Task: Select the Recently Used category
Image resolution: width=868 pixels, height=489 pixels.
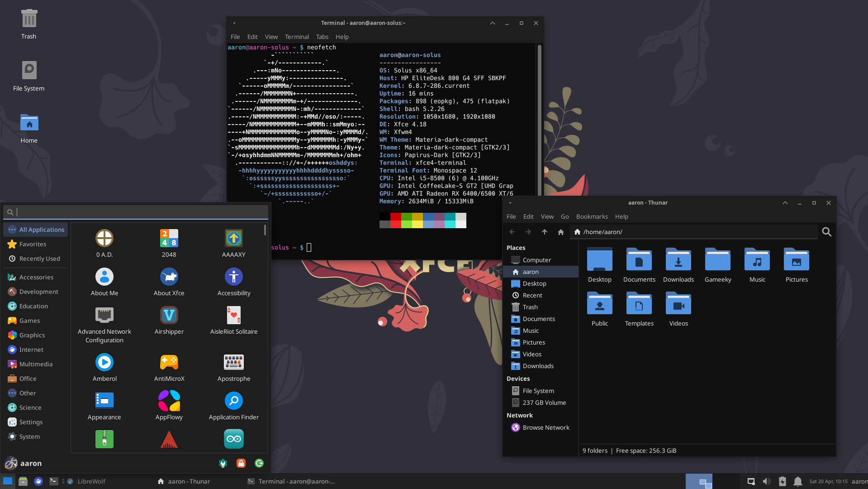Action: tap(35, 259)
